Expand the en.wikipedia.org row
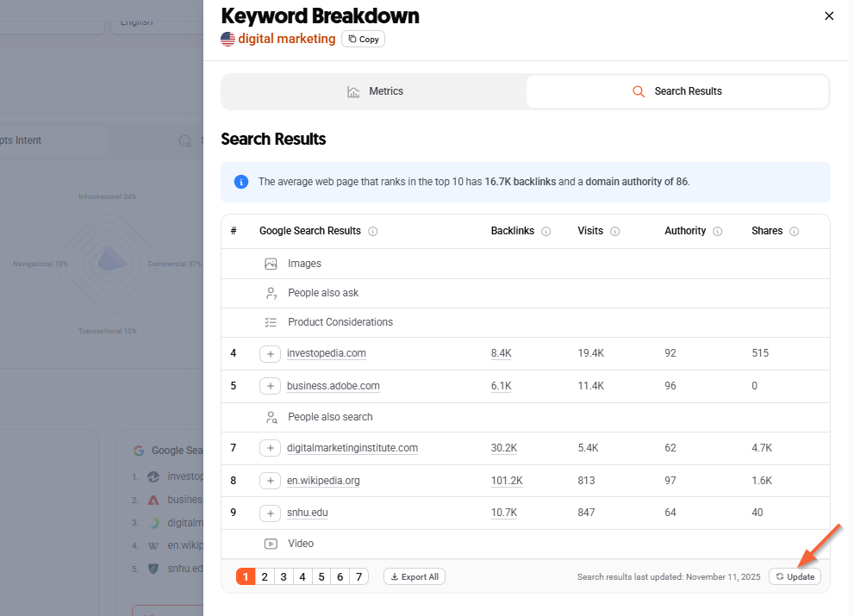The width and height of the screenshot is (854, 616). click(x=270, y=481)
